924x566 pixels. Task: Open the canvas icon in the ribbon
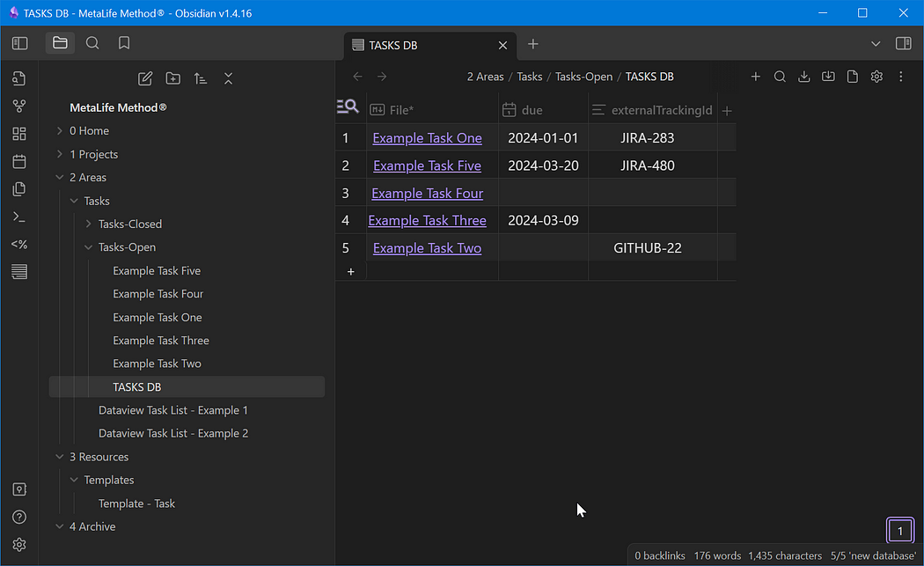point(18,134)
